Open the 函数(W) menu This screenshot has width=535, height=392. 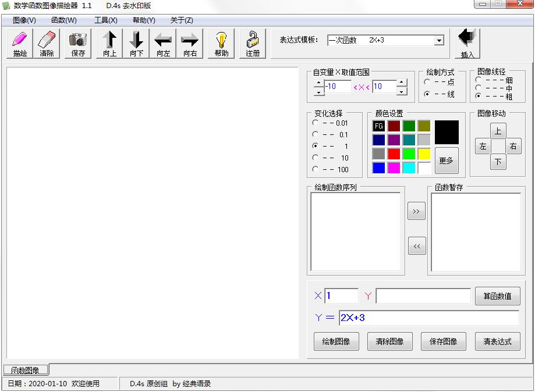click(63, 20)
